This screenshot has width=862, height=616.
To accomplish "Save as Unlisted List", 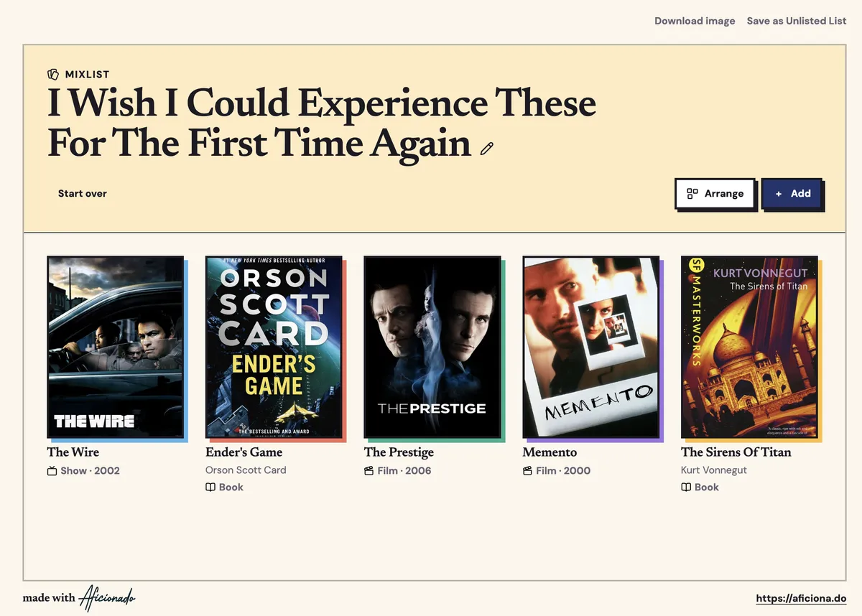I will click(797, 21).
